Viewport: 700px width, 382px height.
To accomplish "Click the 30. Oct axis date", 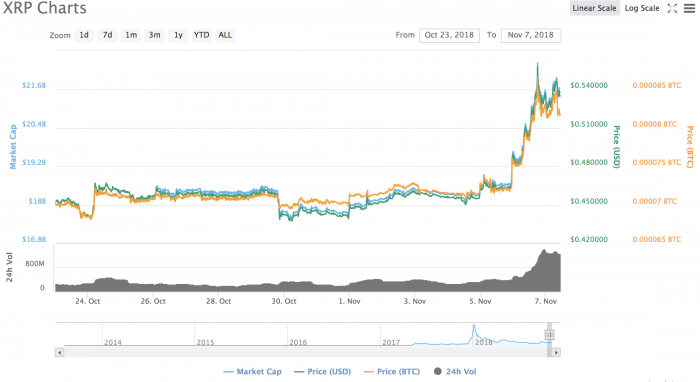I will tap(284, 301).
